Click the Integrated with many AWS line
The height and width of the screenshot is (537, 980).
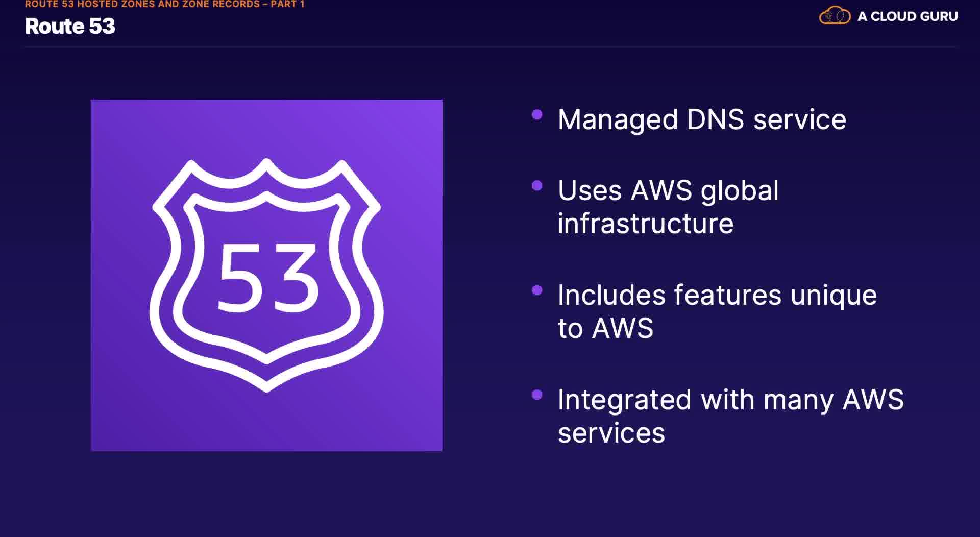pyautogui.click(x=730, y=400)
